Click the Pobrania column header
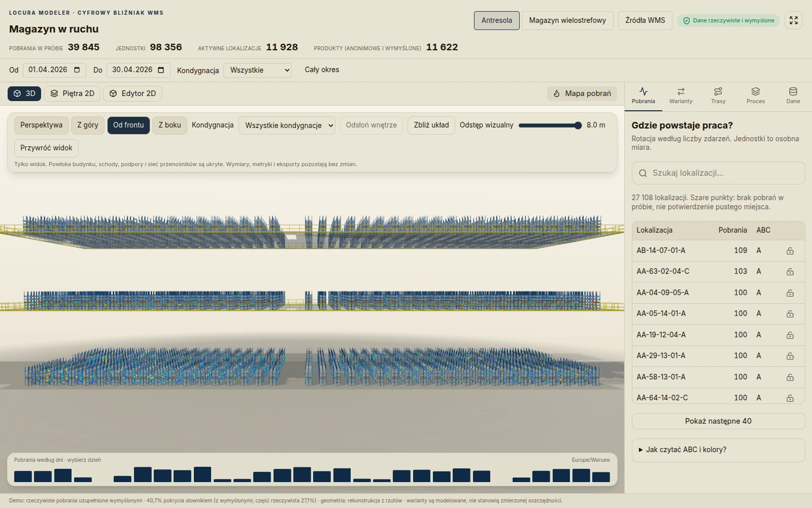The height and width of the screenshot is (508, 812). pos(732,230)
